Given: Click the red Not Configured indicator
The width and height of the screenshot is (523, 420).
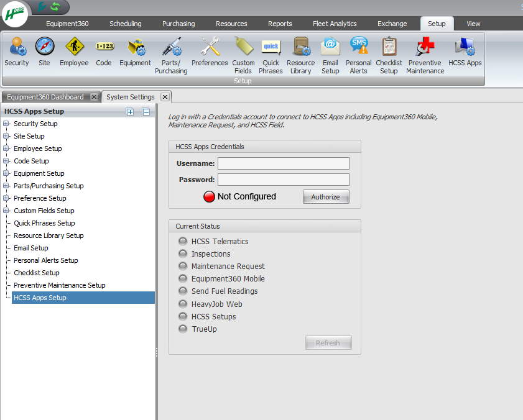Looking at the screenshot, I should [209, 197].
